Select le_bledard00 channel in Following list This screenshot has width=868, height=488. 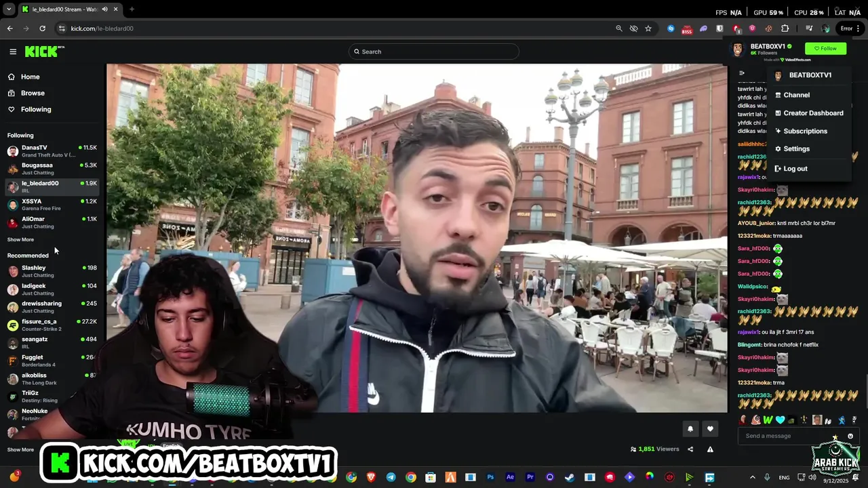tap(52, 186)
